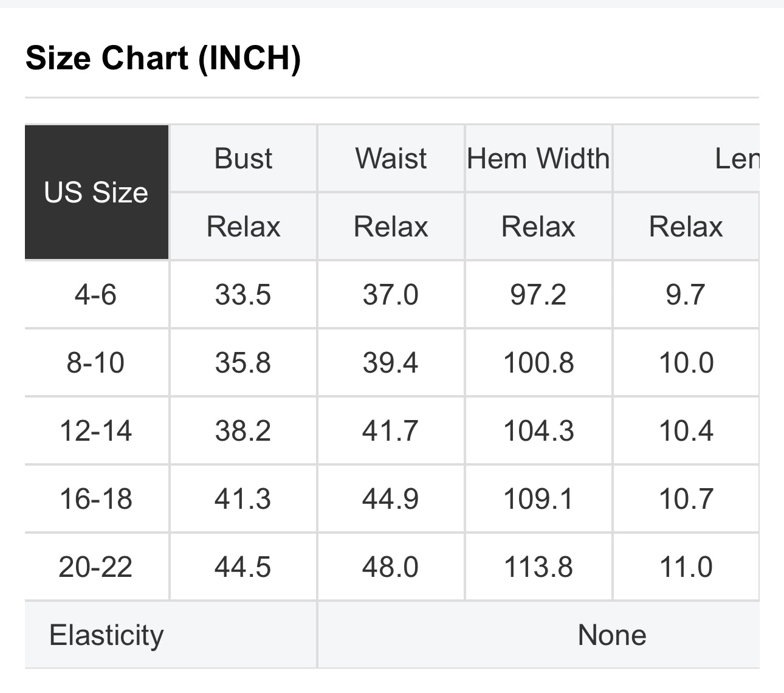Screen dimensions: 784x693
Task: Select the 20-22 size row label
Action: point(95,567)
